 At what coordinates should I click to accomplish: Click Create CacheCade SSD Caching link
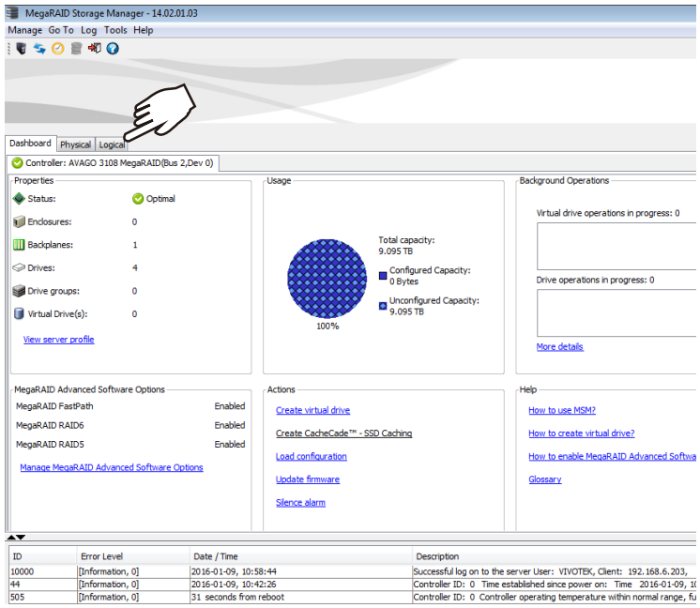coord(343,433)
